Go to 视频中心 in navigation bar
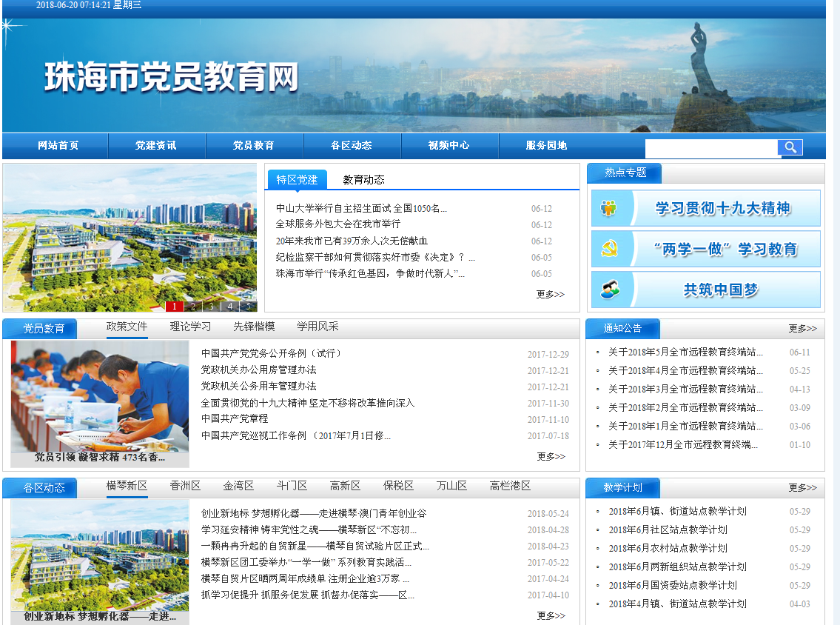This screenshot has height=625, width=840. click(448, 146)
